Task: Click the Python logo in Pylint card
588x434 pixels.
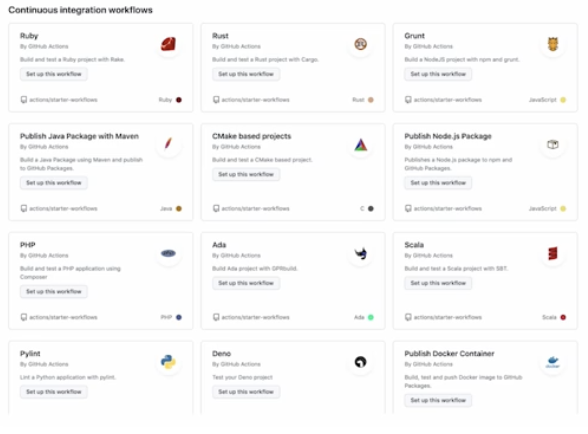Action: [168, 362]
